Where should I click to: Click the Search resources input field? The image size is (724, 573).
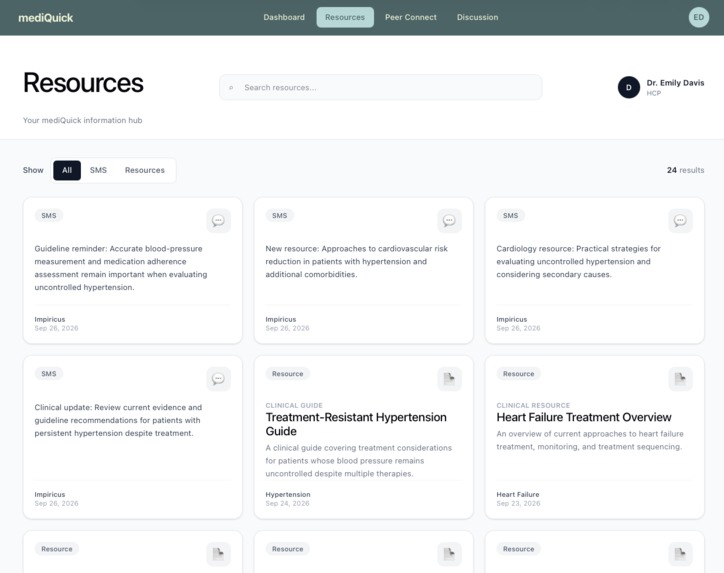click(380, 88)
